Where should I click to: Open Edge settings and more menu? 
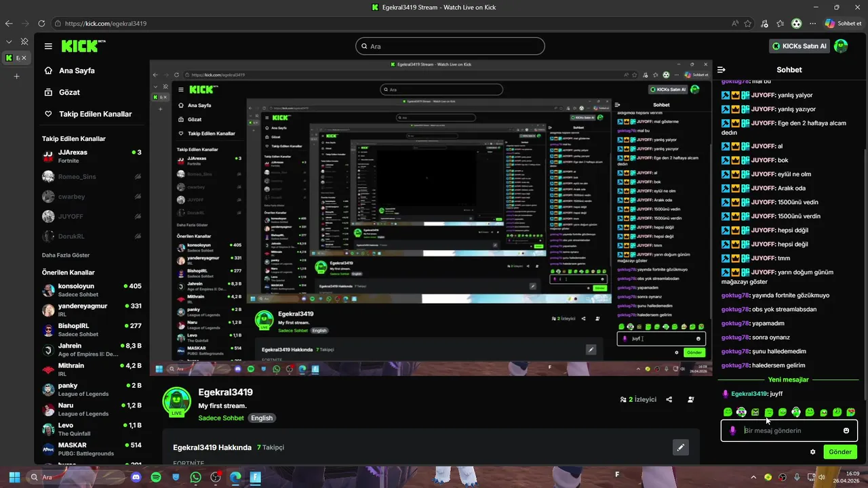(x=812, y=23)
